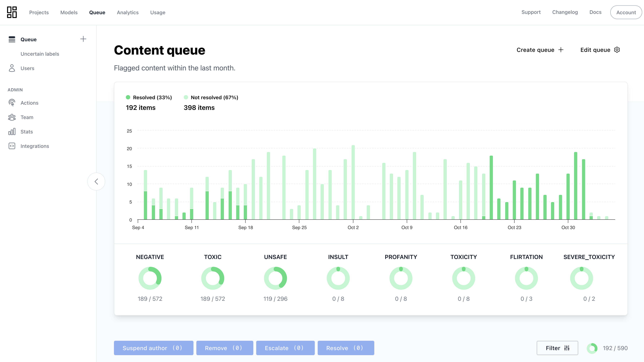This screenshot has width=644, height=362.
Task: Click the progress donut next to 192 / 590
Action: tap(592, 348)
